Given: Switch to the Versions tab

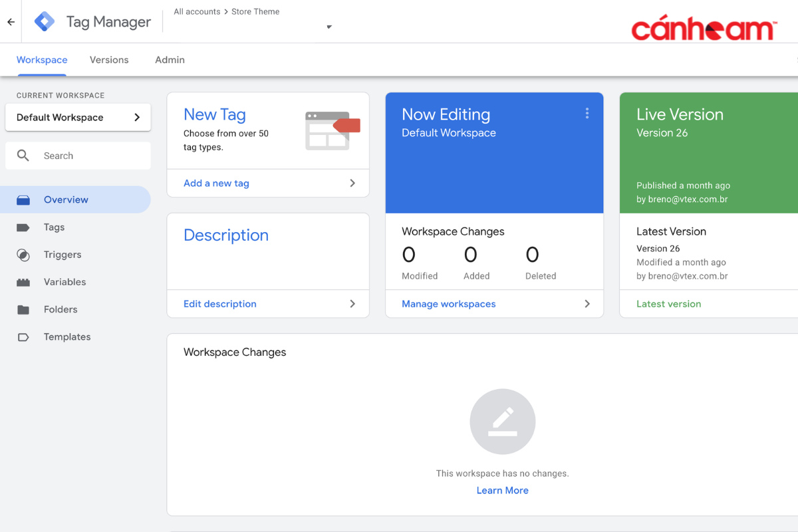Looking at the screenshot, I should (x=109, y=60).
